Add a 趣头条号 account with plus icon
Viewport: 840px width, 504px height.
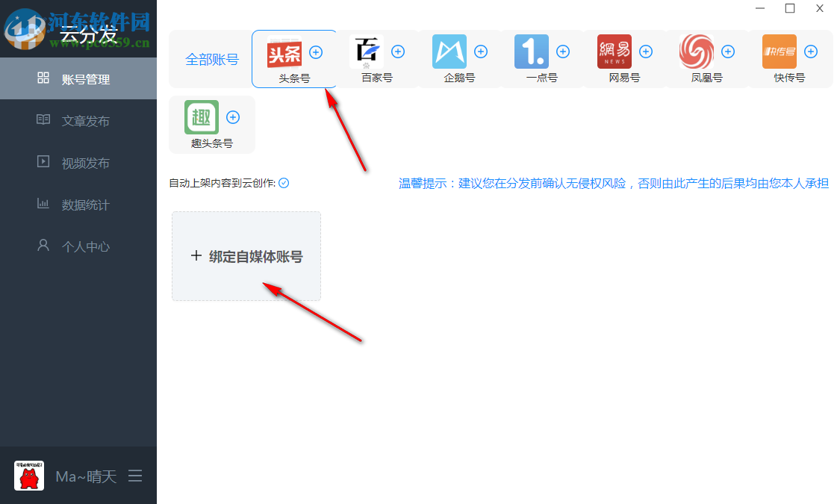click(233, 117)
